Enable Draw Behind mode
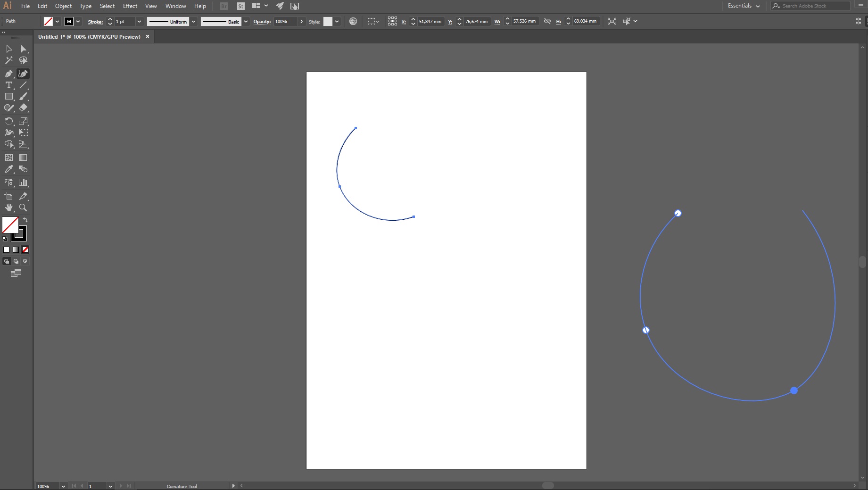 (16, 261)
